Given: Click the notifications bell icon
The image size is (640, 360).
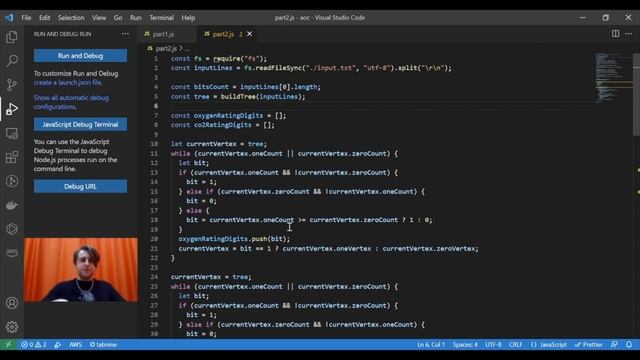Looking at the screenshot, I should click(629, 344).
